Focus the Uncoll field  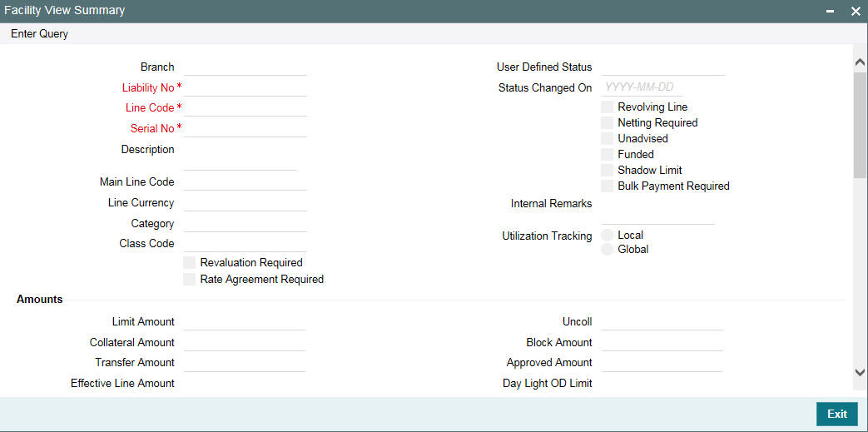[662, 322]
